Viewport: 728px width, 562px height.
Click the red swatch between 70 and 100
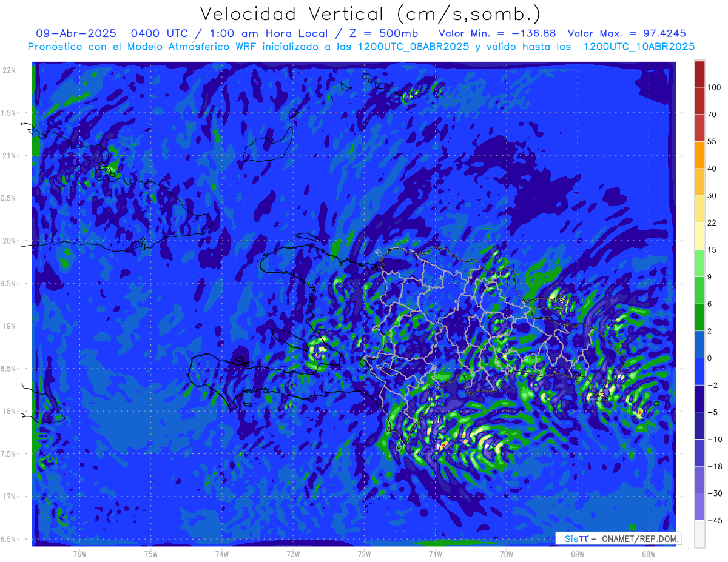click(x=699, y=101)
